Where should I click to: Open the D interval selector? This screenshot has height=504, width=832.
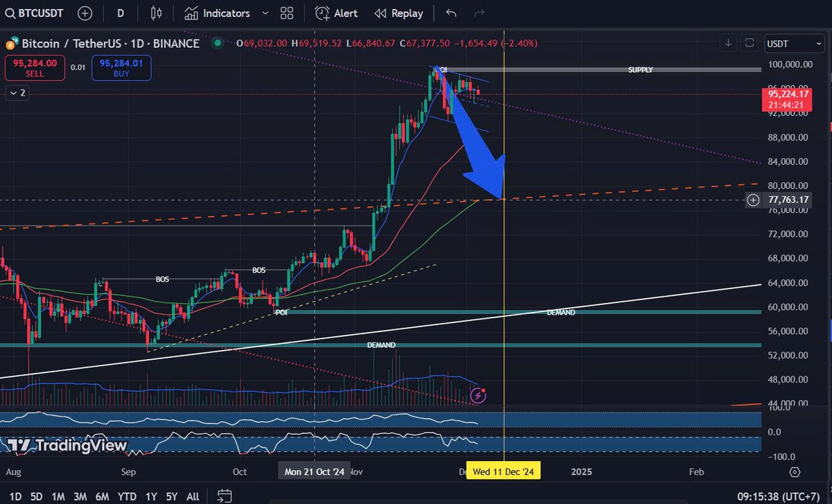tap(121, 13)
